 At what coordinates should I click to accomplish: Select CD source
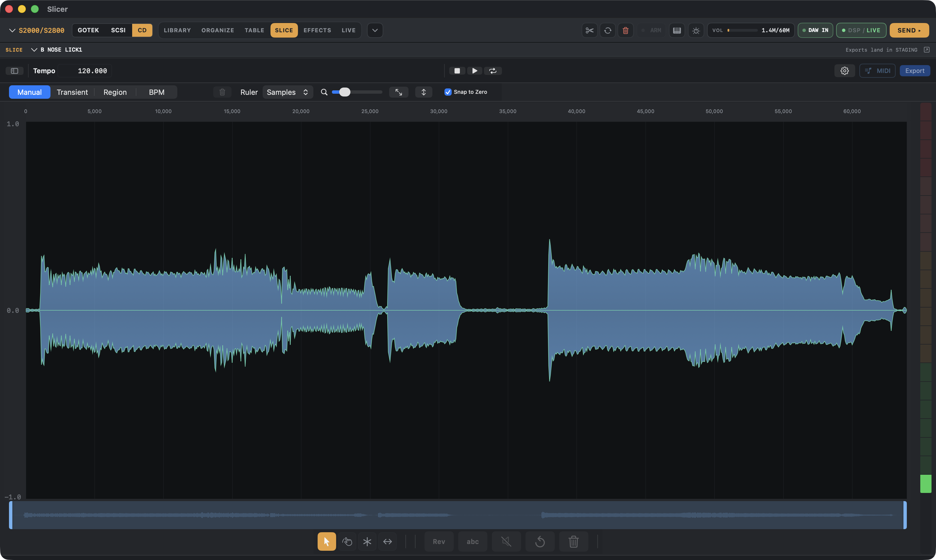142,30
